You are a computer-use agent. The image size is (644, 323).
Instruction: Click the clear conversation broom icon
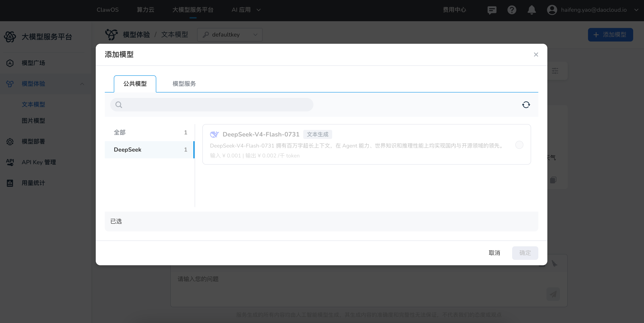(x=555, y=263)
